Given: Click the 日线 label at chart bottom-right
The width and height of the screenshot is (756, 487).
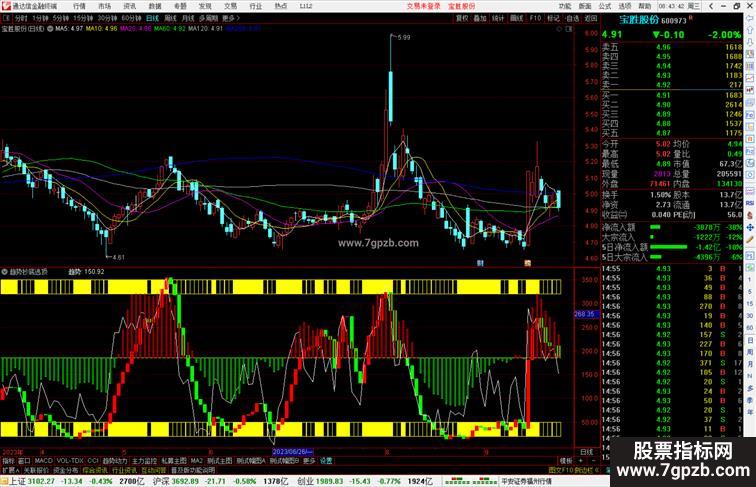Looking at the screenshot, I should pyautogui.click(x=587, y=452).
